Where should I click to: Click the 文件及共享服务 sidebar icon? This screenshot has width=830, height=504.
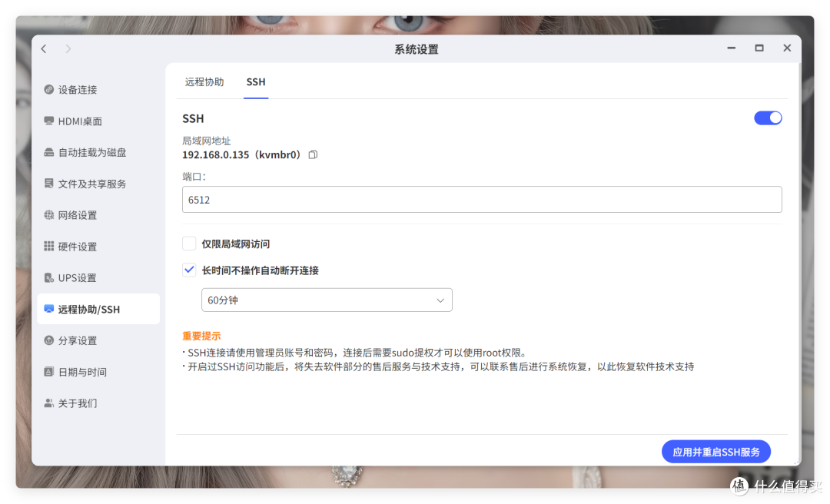coord(48,184)
